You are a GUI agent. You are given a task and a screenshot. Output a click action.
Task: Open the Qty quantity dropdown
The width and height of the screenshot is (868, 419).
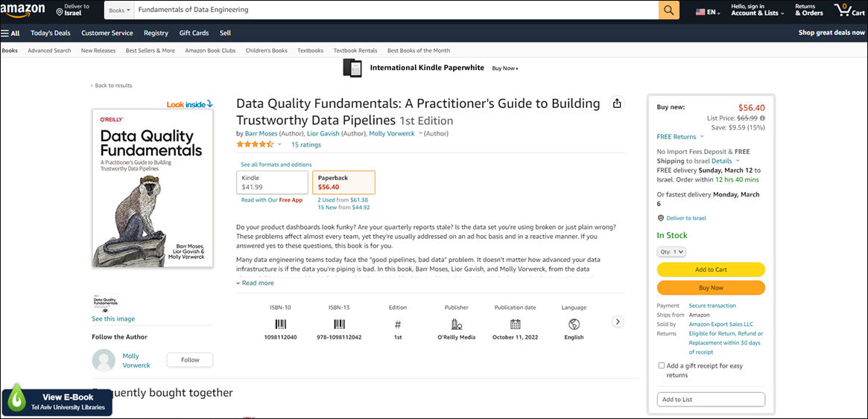click(x=671, y=252)
